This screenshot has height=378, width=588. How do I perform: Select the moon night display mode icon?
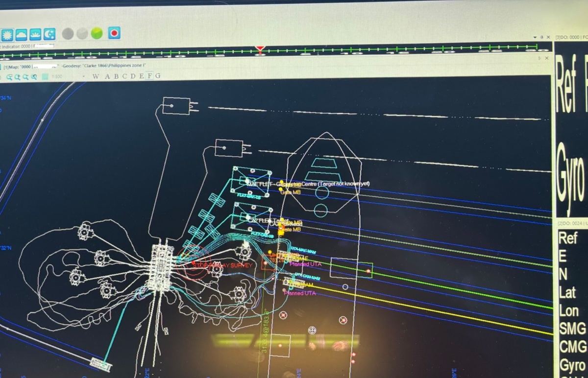coord(49,34)
